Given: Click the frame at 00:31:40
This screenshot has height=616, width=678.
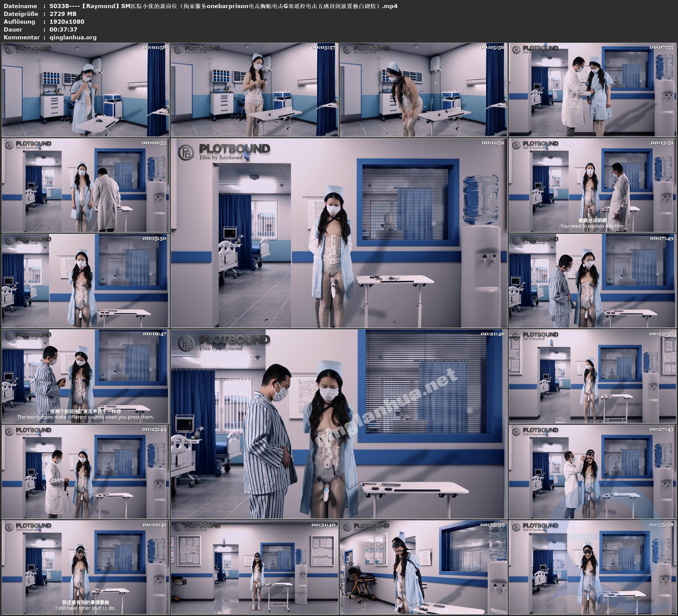Looking at the screenshot, I should pos(254,567).
